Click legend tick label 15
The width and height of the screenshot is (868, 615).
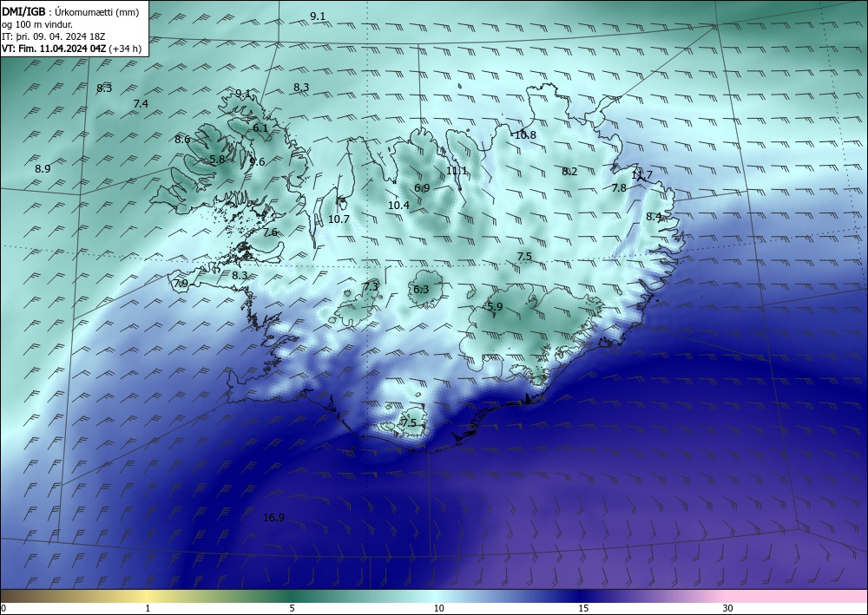click(583, 608)
